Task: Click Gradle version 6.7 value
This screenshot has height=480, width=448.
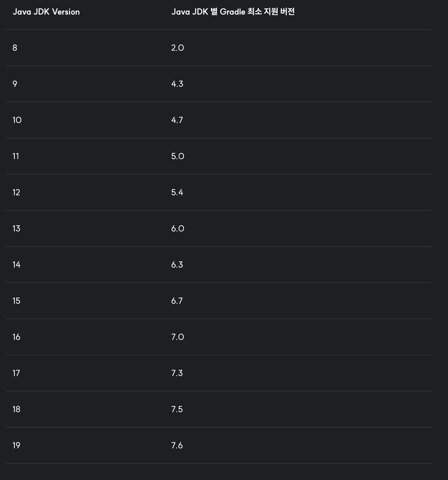Action: tap(177, 301)
